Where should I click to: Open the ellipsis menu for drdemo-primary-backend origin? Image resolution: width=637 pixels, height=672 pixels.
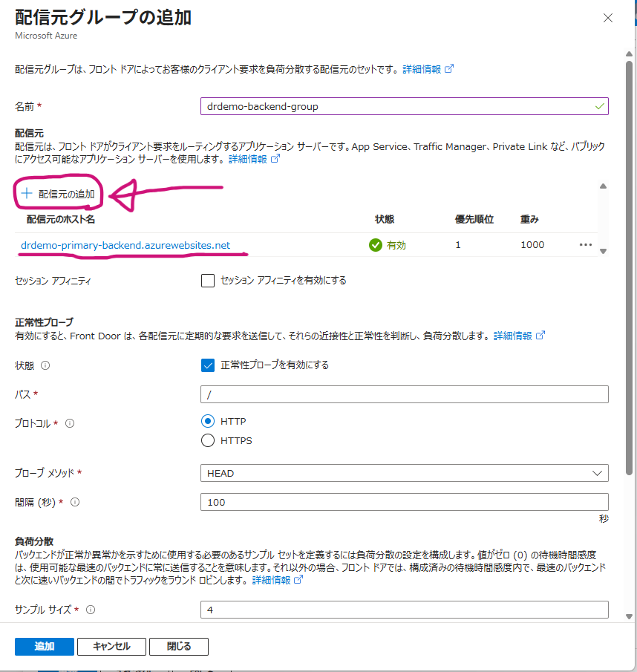(586, 245)
